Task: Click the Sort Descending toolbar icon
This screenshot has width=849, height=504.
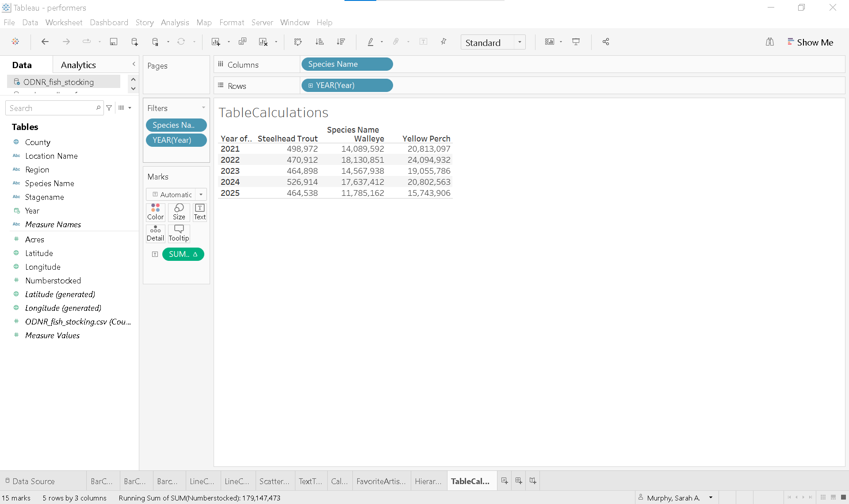Action: pos(340,42)
